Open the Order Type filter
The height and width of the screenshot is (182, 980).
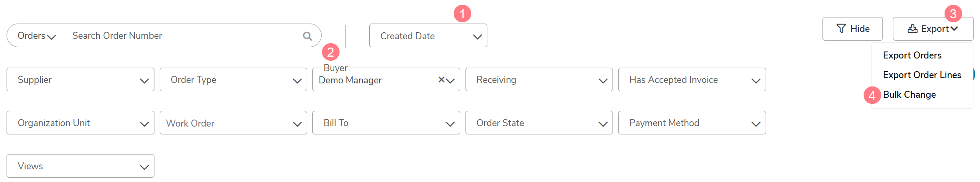click(x=233, y=80)
